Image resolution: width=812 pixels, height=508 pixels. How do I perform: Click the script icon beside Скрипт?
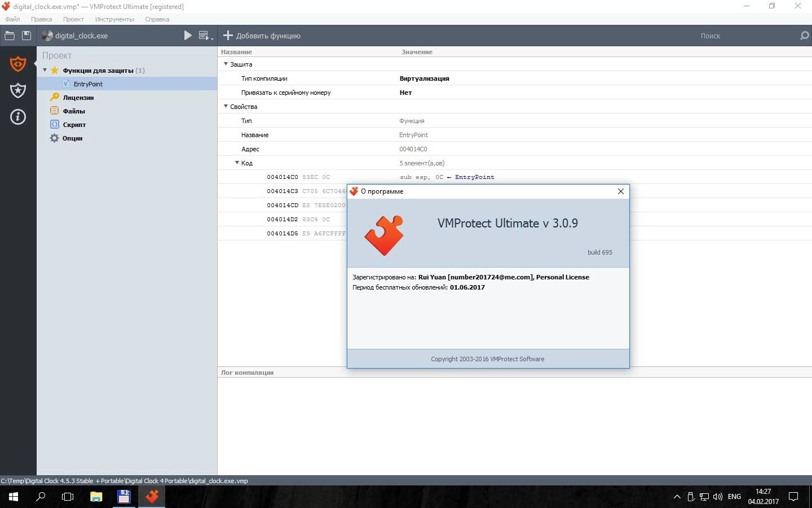(55, 124)
